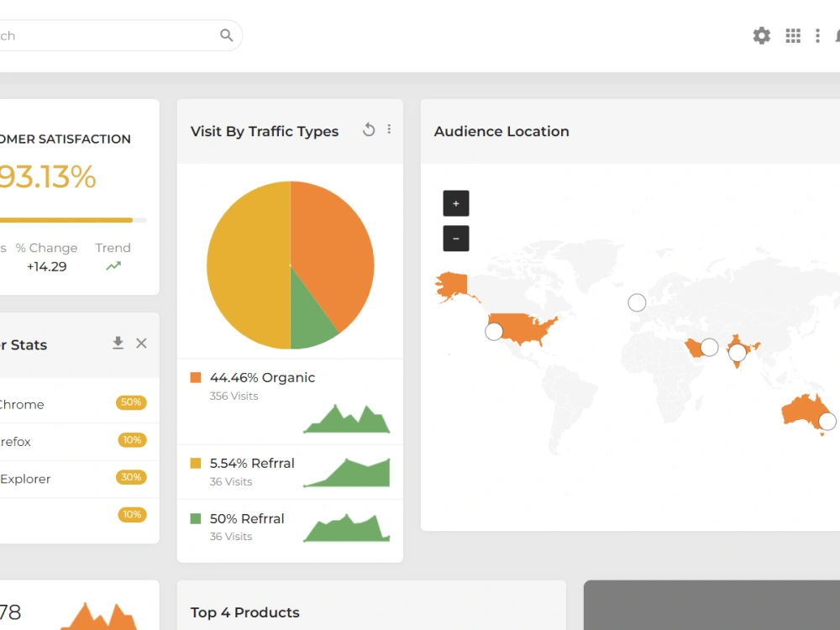Open the apps grid icon in top bar
The height and width of the screenshot is (630, 840).
click(x=793, y=35)
